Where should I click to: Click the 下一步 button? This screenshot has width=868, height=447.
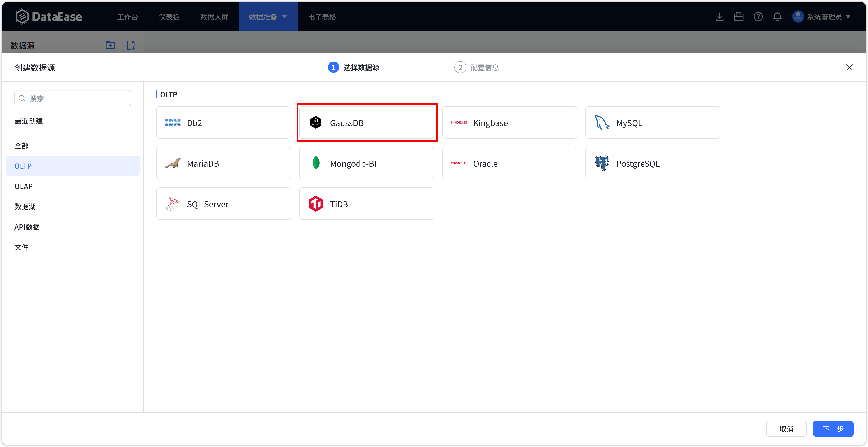pyautogui.click(x=833, y=429)
